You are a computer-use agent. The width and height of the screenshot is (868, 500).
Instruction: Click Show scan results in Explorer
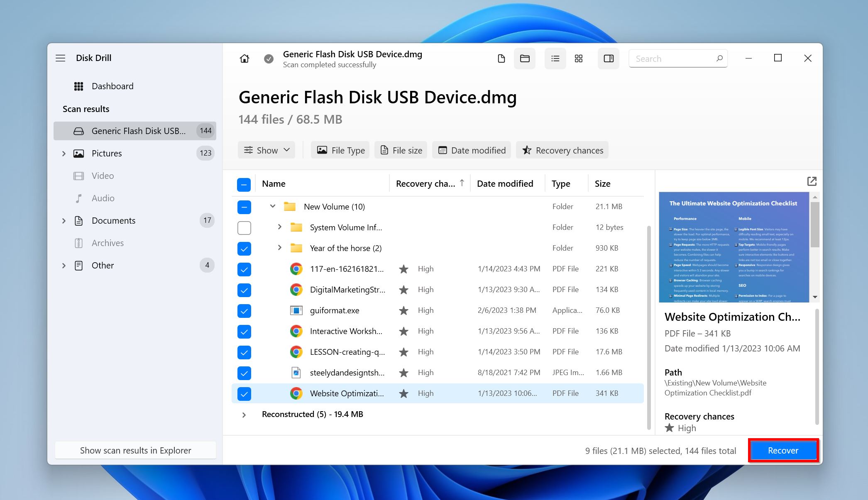click(136, 450)
